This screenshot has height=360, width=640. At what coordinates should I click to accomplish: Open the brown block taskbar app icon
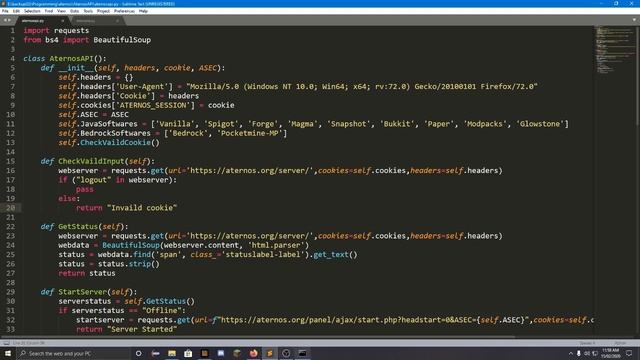point(204,353)
